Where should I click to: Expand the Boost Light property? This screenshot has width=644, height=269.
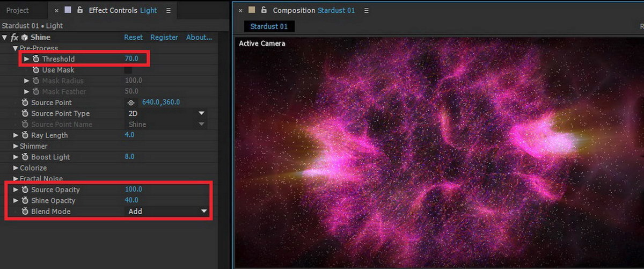click(16, 157)
